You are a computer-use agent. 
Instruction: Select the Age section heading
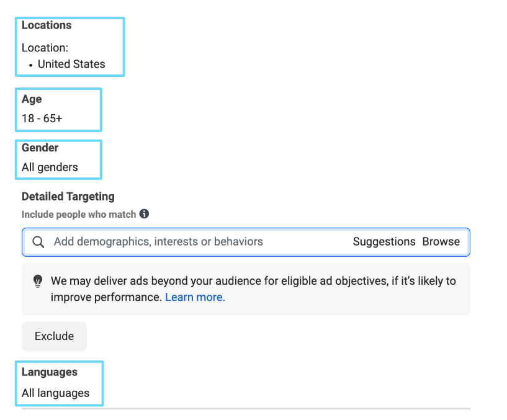coord(32,99)
